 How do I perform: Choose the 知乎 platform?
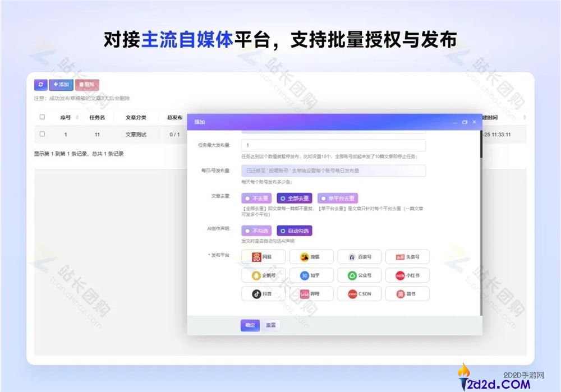(311, 275)
